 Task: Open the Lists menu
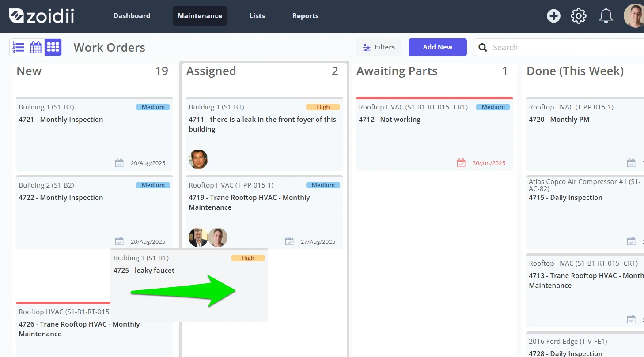click(x=257, y=16)
